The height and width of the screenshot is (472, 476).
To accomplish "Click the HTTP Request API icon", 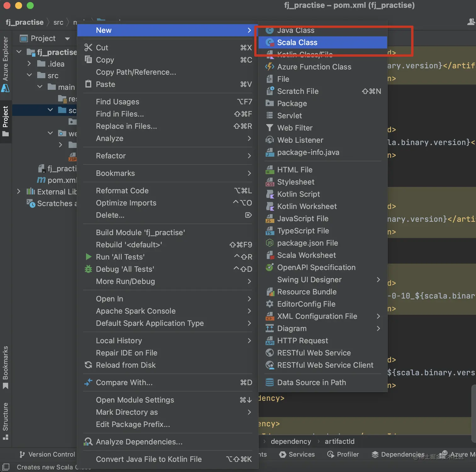I will click(270, 341).
